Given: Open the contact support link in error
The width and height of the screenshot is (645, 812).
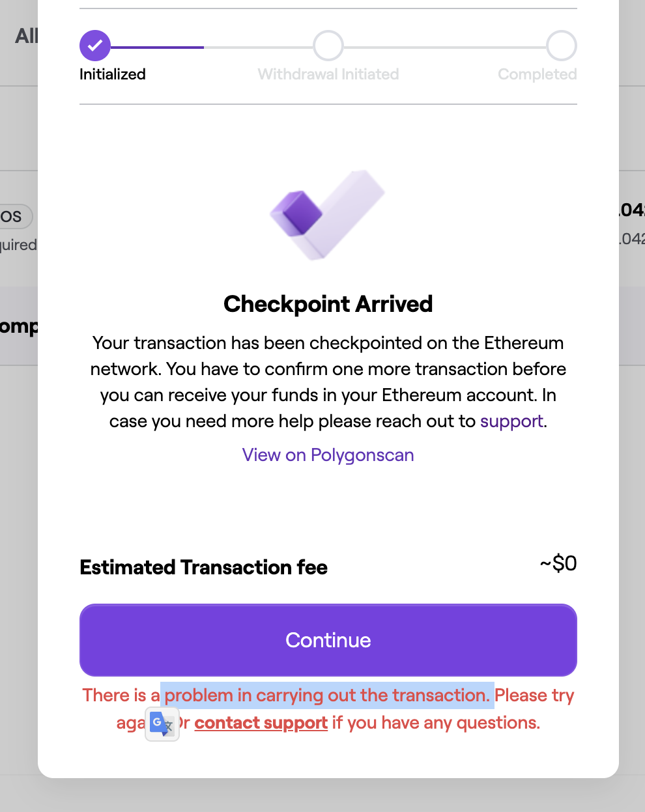Looking at the screenshot, I should pyautogui.click(x=261, y=723).
